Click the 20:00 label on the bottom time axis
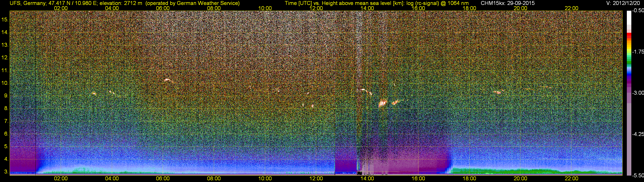644x182 pixels. 521,179
